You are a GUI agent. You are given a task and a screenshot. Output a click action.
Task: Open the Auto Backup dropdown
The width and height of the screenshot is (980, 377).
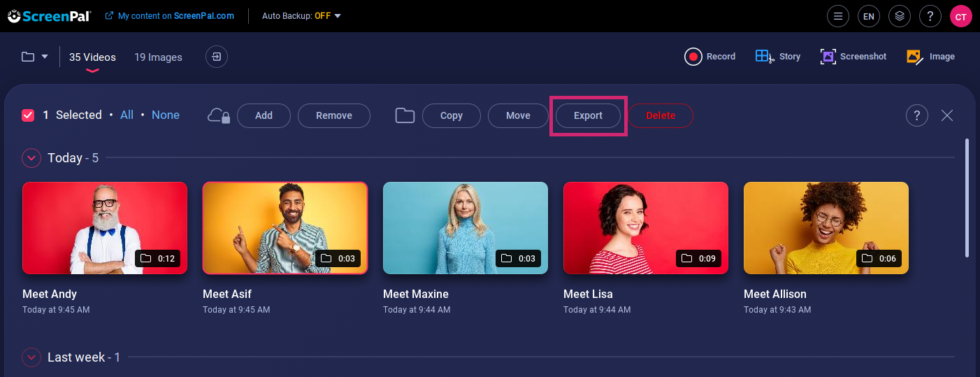point(301,15)
